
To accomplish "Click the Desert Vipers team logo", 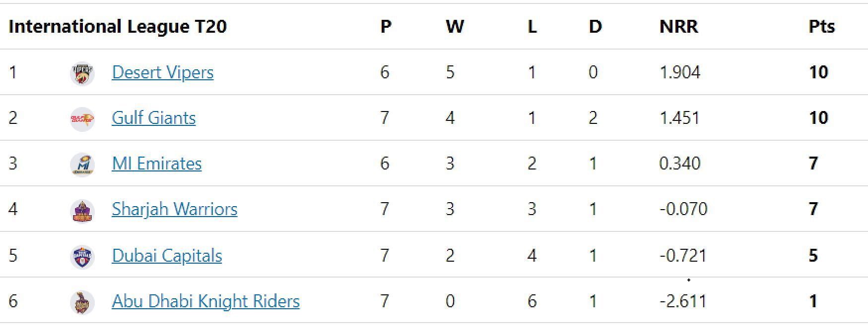I will pyautogui.click(x=82, y=73).
